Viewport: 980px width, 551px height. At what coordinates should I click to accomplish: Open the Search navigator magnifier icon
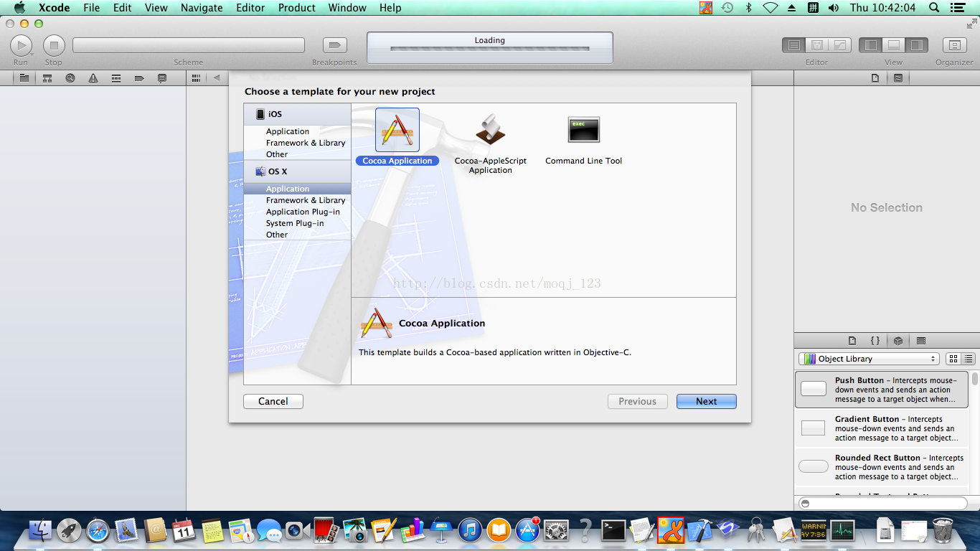(x=70, y=78)
